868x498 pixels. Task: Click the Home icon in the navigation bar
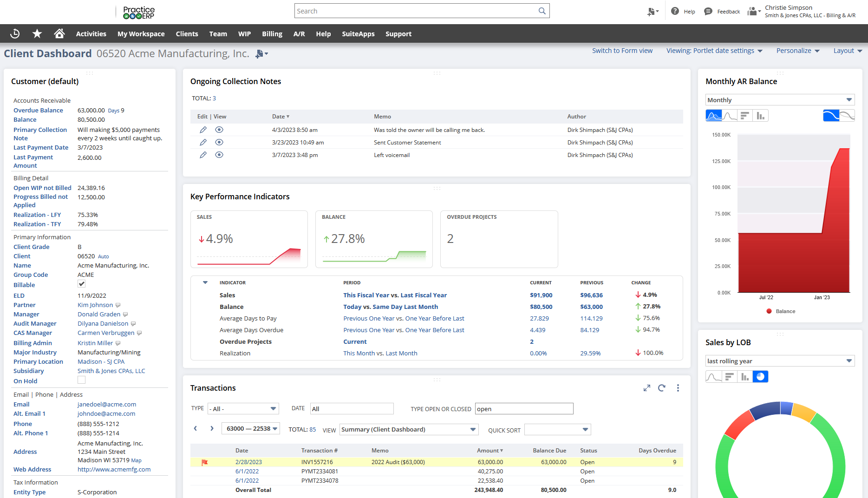coord(59,33)
